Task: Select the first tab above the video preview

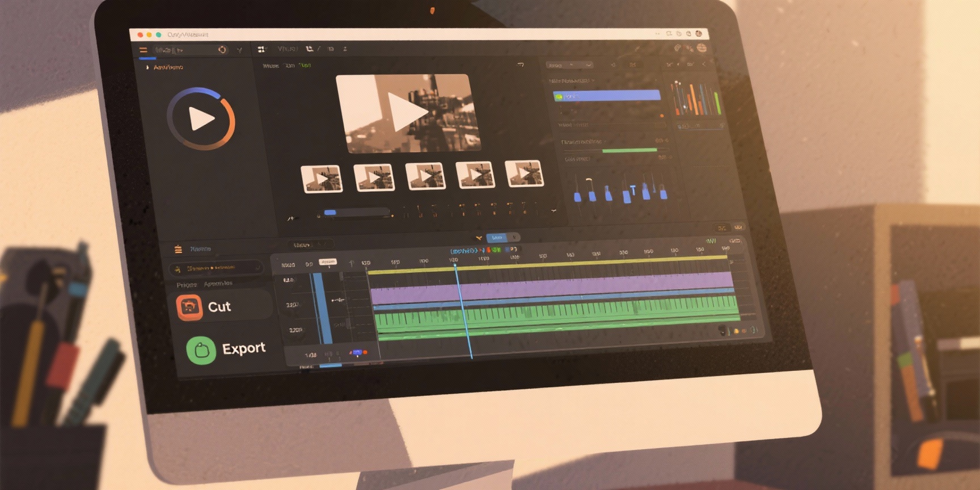Action: pos(271,66)
